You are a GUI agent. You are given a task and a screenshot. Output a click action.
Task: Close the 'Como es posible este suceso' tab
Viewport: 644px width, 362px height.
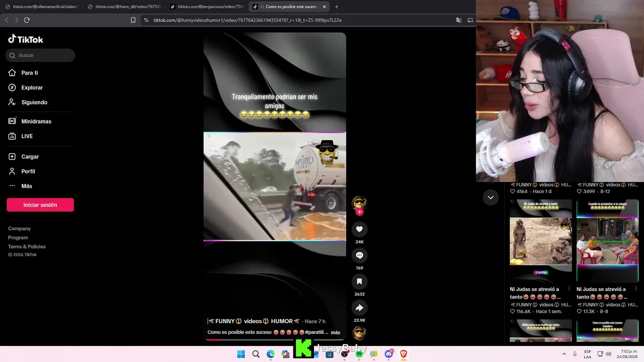tap(324, 7)
